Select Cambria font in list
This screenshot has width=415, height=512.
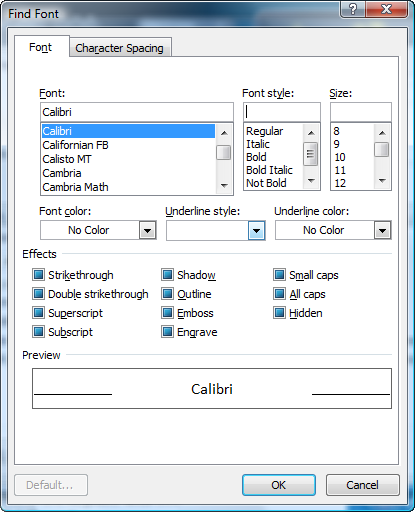[x=128, y=173]
